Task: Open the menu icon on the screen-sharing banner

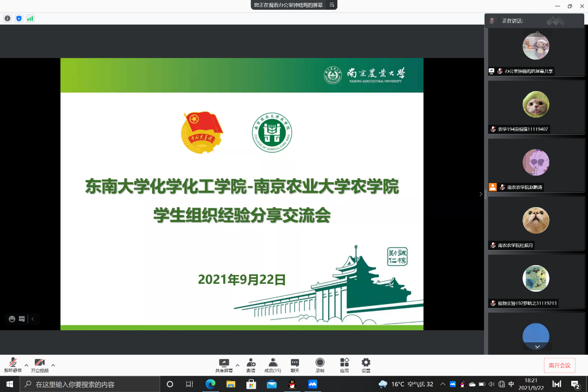Action: point(332,5)
